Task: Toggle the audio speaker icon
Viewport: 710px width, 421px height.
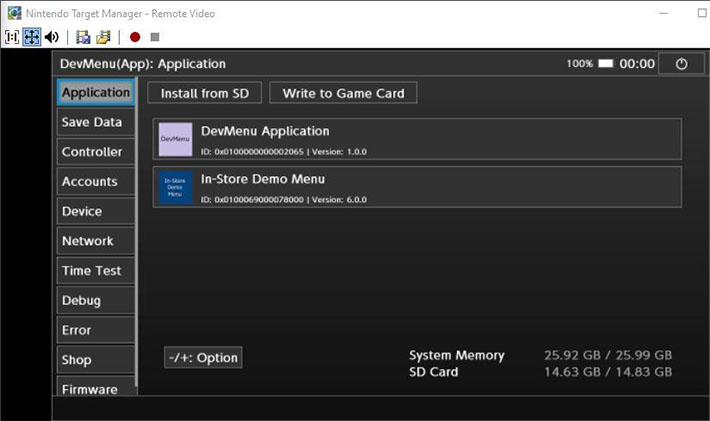Action: (x=52, y=37)
